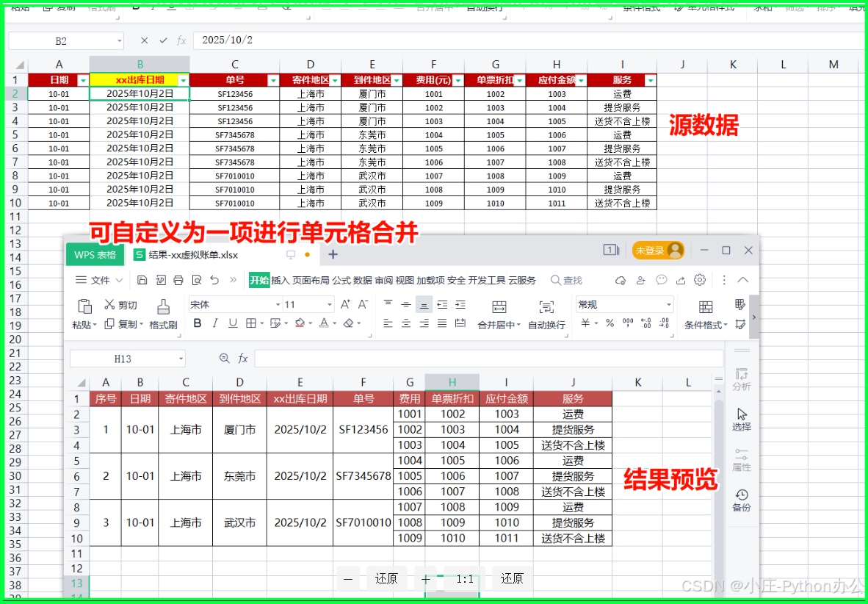The width and height of the screenshot is (868, 604).
Task: Click the Select (选择) cursor sidebar icon
Action: [x=742, y=414]
